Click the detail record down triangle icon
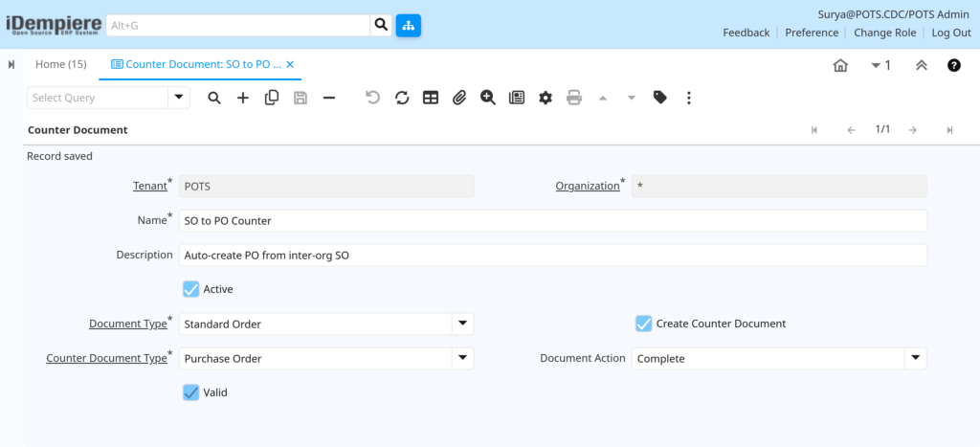Viewport: 980px width, 447px height. pyautogui.click(x=632, y=98)
